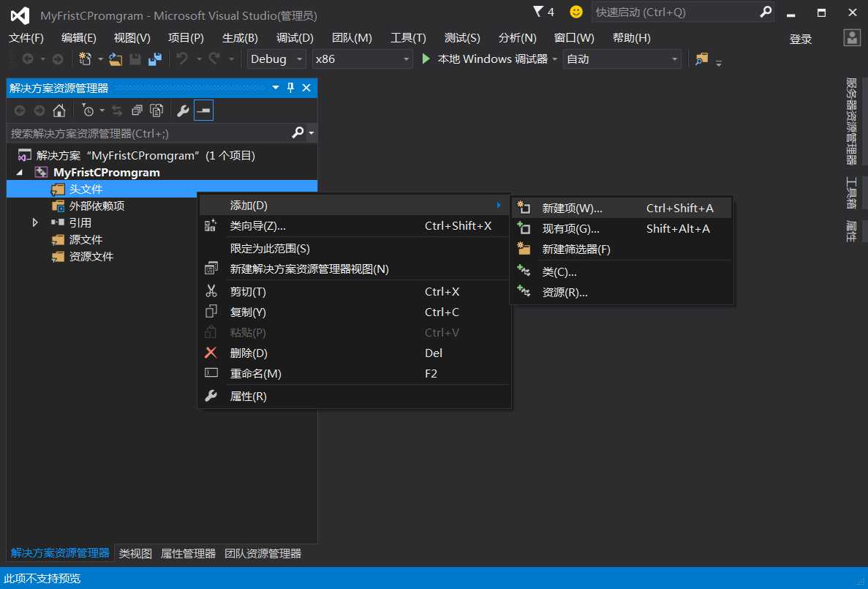Open the 帮助(H) menu
The width and height of the screenshot is (868, 589).
point(631,37)
